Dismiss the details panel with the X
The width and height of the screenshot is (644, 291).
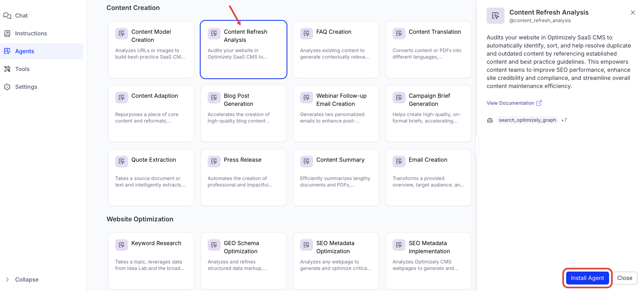click(633, 12)
